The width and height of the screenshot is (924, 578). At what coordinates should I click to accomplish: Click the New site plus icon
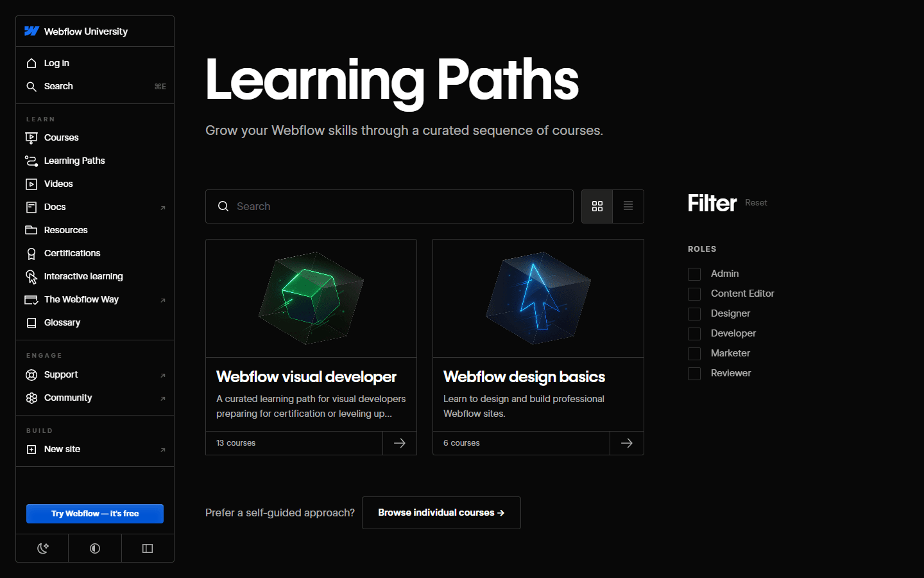tap(31, 450)
